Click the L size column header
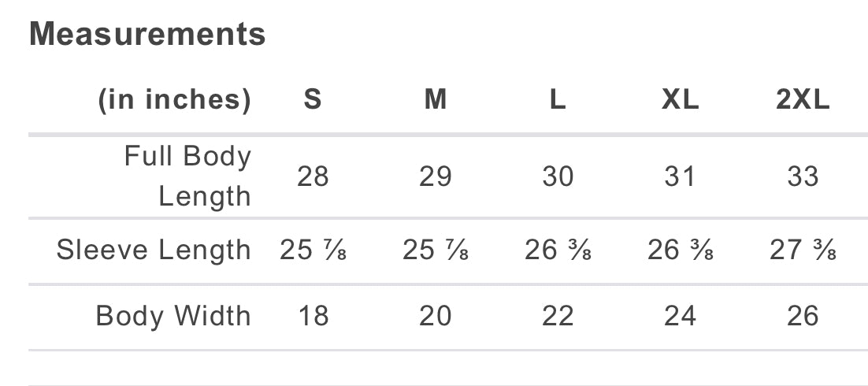This screenshot has width=868, height=386. [558, 100]
